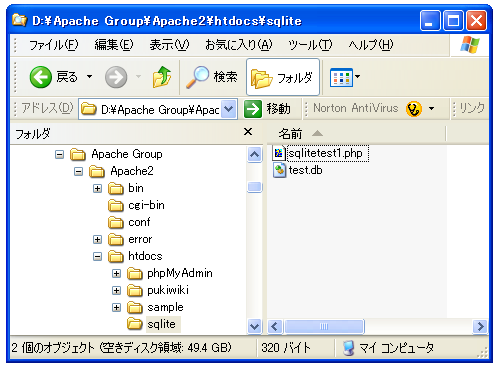Click the pukiwiki folder icon

(135, 290)
